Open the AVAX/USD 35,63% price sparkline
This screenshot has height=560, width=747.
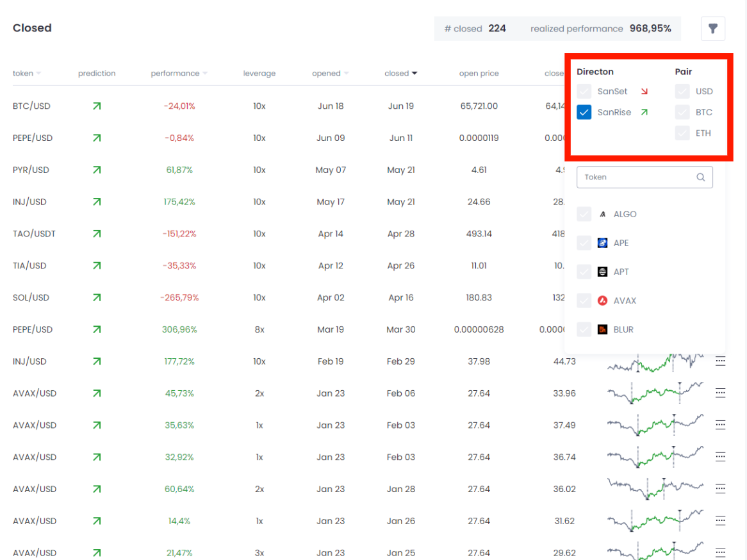pos(655,425)
